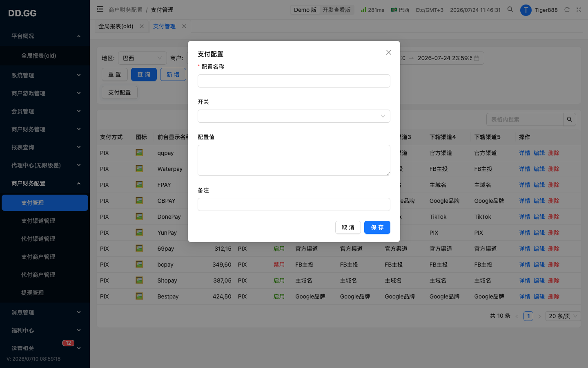Open the 20 条/页 page size selector
The height and width of the screenshot is (368, 588).
tap(563, 316)
